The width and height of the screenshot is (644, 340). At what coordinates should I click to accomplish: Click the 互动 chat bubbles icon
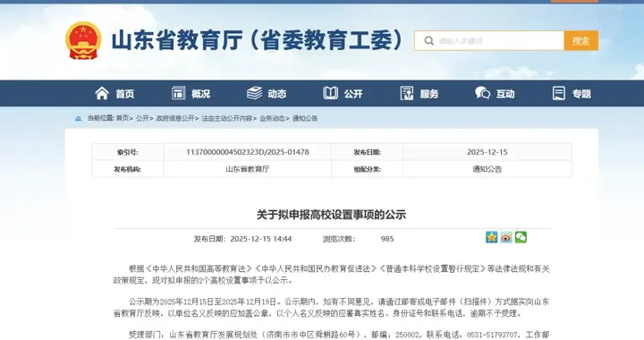(x=483, y=93)
